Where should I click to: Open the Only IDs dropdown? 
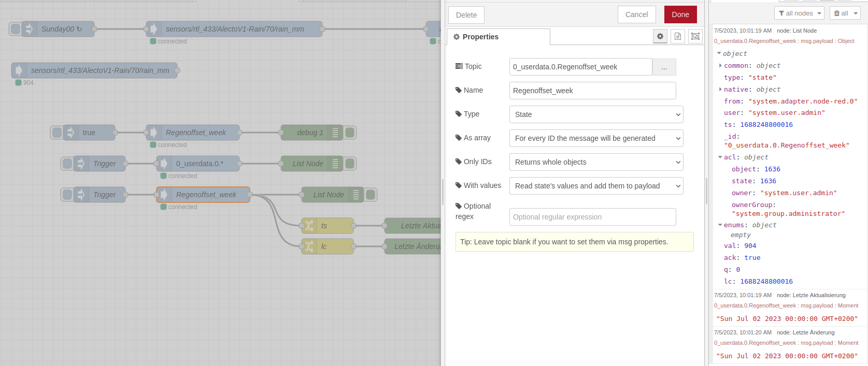coord(596,162)
